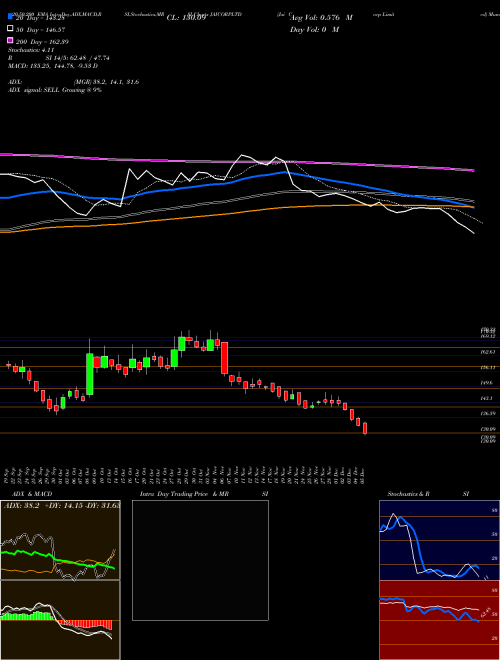Viewport: 500px width, 660px height.
Task: Click inside the blue Stochastics chart
Action: 439,540
